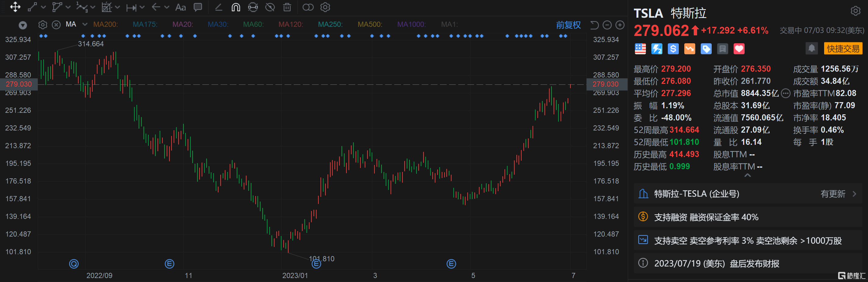The image size is (868, 282).
Task: Open 快捷交易 quick trade
Action: 843,48
